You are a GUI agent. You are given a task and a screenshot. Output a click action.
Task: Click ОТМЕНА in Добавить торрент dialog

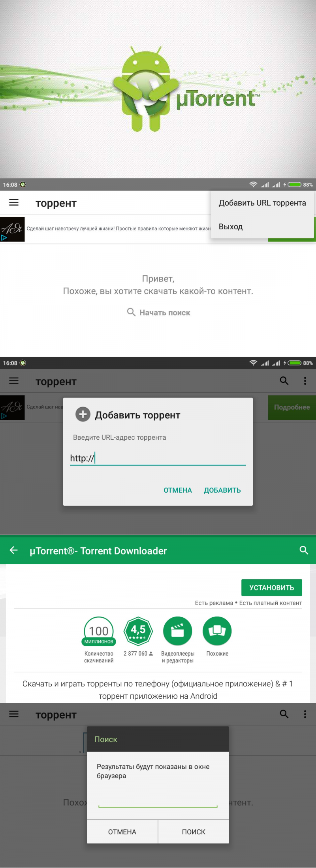(x=178, y=490)
